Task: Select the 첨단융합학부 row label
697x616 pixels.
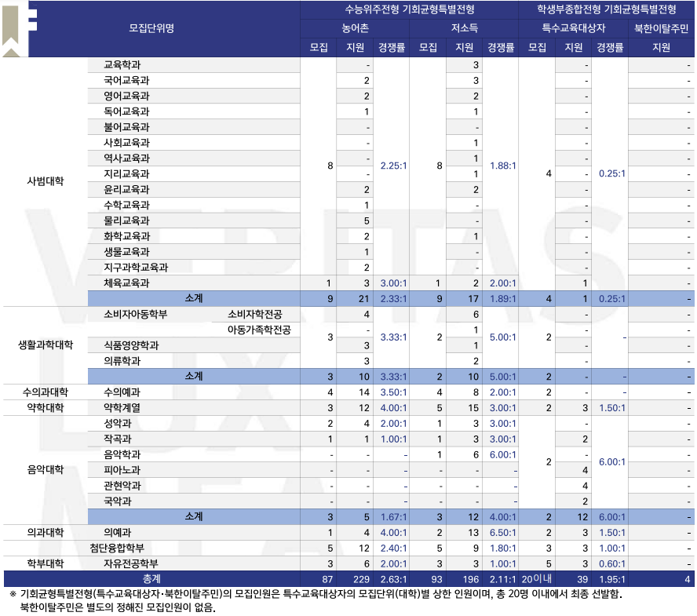Action: [x=117, y=548]
